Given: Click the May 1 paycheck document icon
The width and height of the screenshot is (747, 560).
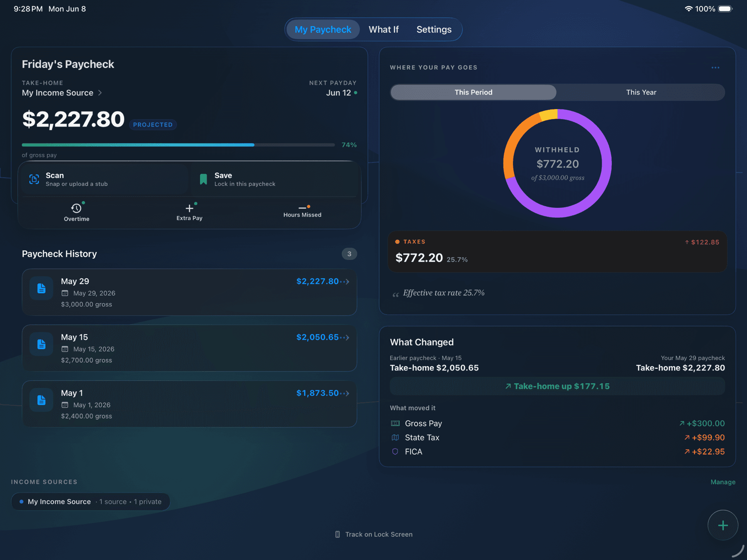Looking at the screenshot, I should point(41,400).
